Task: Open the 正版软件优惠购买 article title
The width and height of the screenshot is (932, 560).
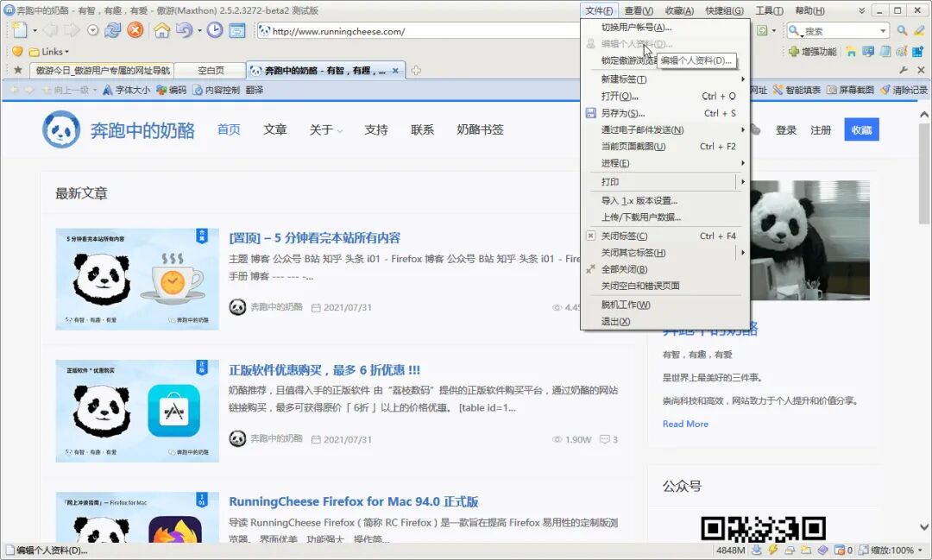Action: [x=324, y=370]
